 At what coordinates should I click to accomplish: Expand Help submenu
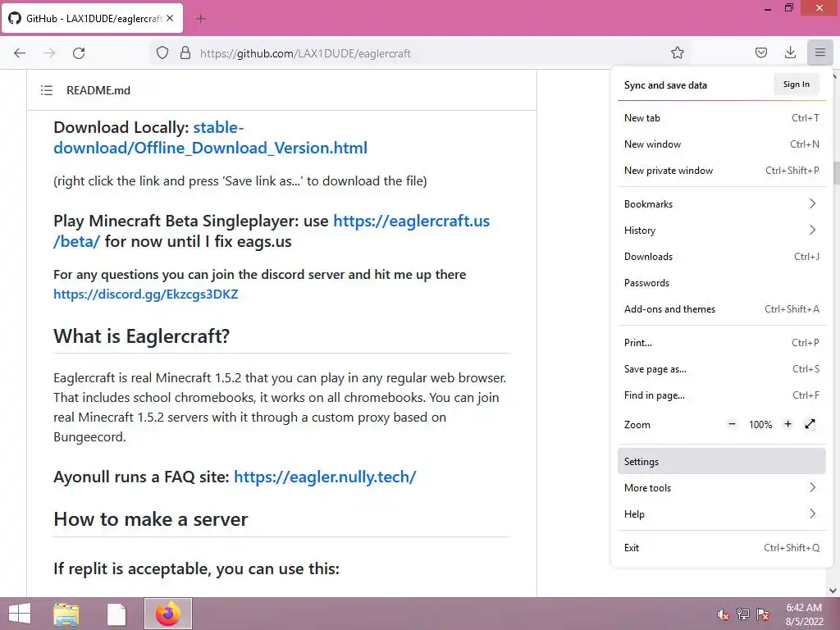(x=722, y=514)
